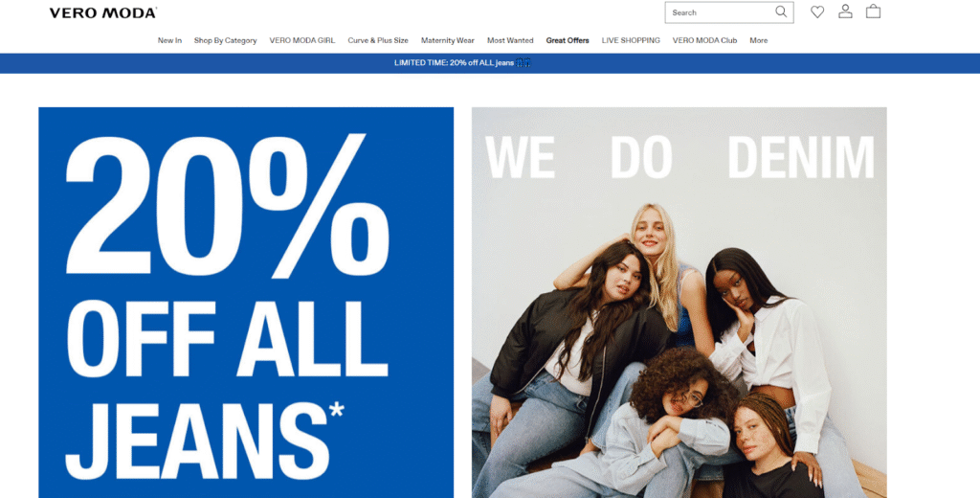Open the 20% OFF ALL JEANS tile
This screenshot has width=980, height=498.
(246, 303)
